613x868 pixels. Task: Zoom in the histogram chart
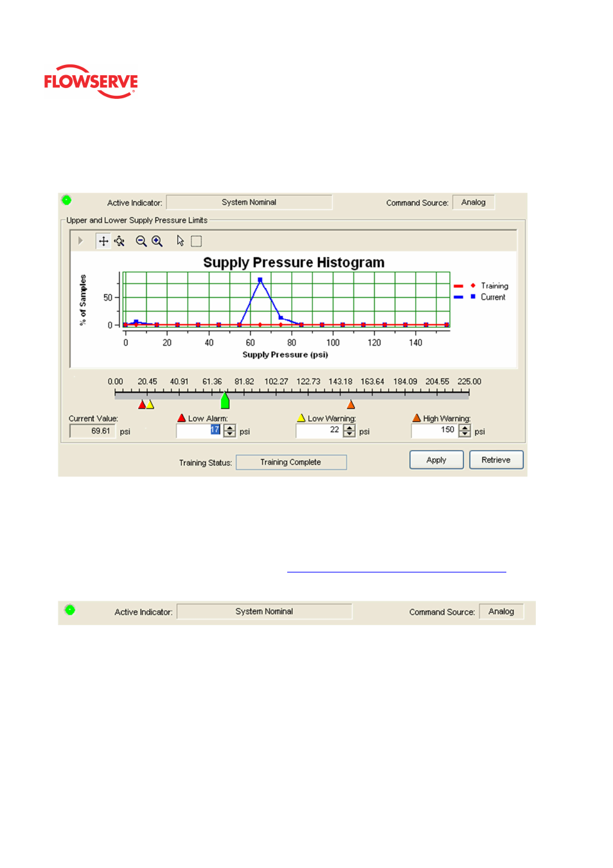[157, 242]
